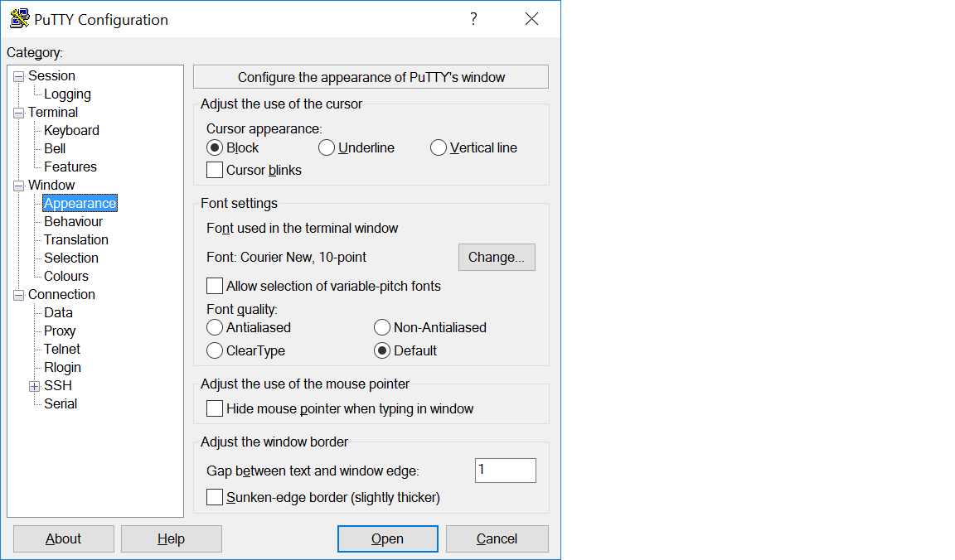Image resolution: width=955 pixels, height=560 pixels.
Task: Open the Colours settings category
Action: click(66, 276)
